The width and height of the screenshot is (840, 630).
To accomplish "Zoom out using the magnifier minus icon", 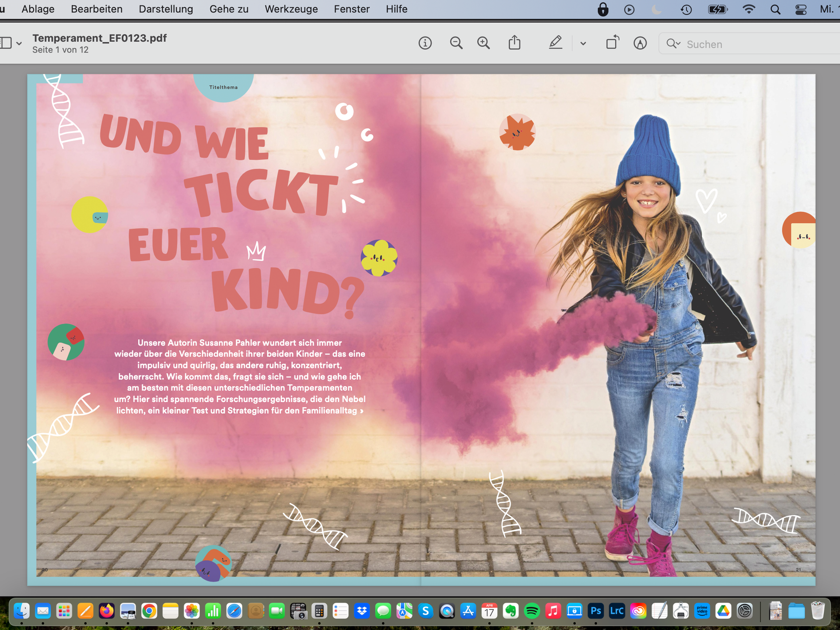I will [x=456, y=43].
